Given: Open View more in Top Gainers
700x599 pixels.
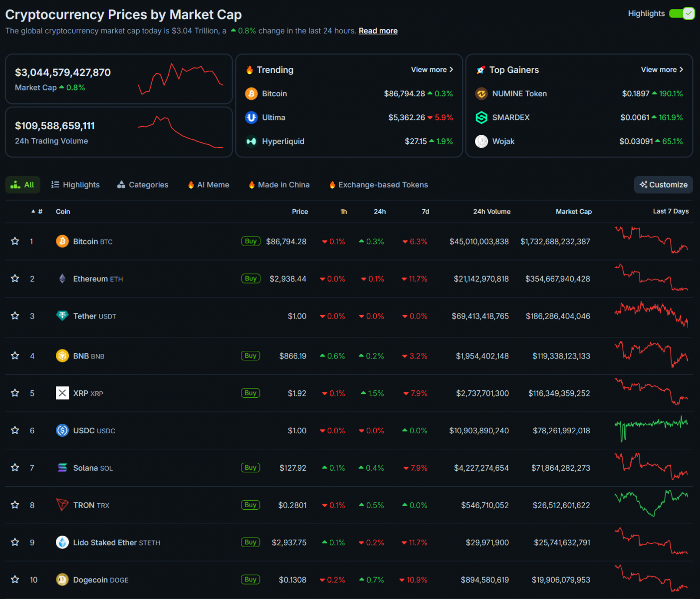Looking at the screenshot, I should pyautogui.click(x=662, y=70).
